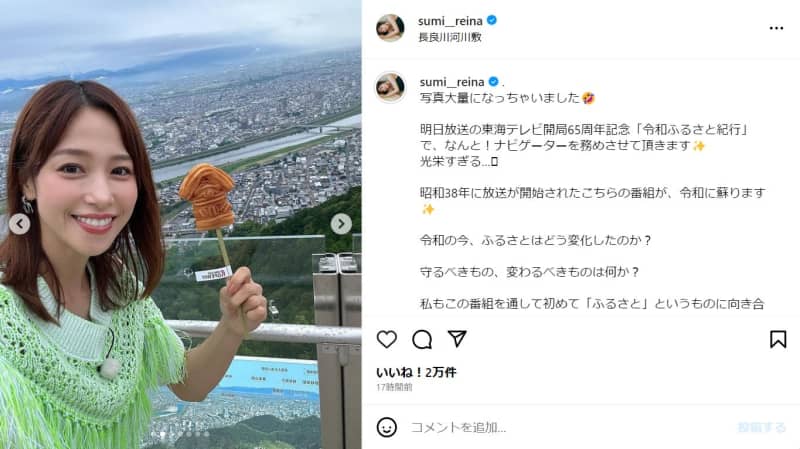Open comments with speech bubble icon
This screenshot has height=449, width=800.
(422, 339)
